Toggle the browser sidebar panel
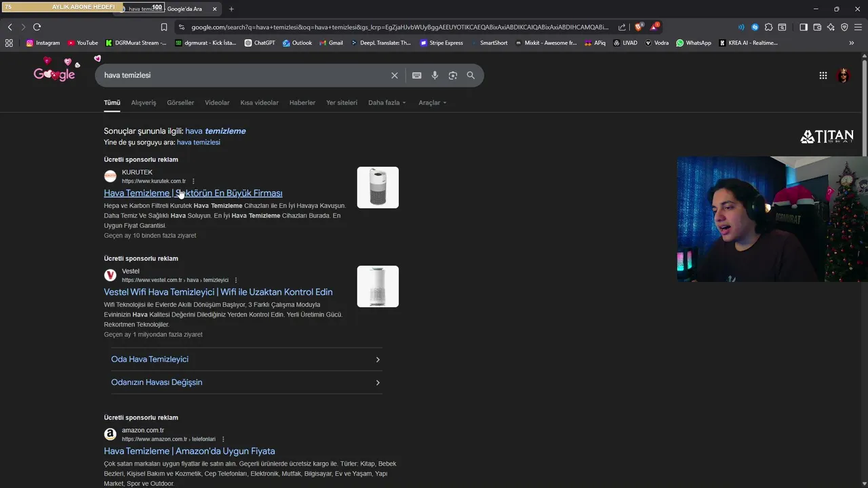 click(x=804, y=27)
